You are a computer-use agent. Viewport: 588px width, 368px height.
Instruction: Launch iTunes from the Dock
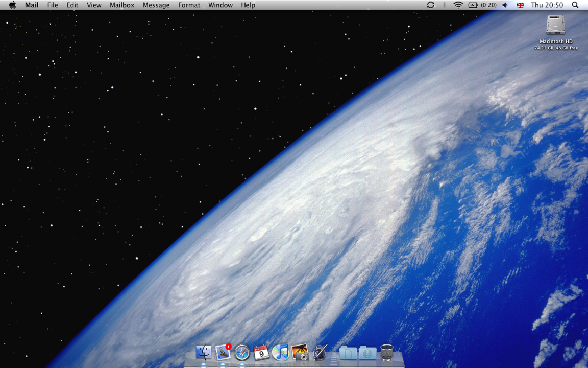pyautogui.click(x=281, y=353)
